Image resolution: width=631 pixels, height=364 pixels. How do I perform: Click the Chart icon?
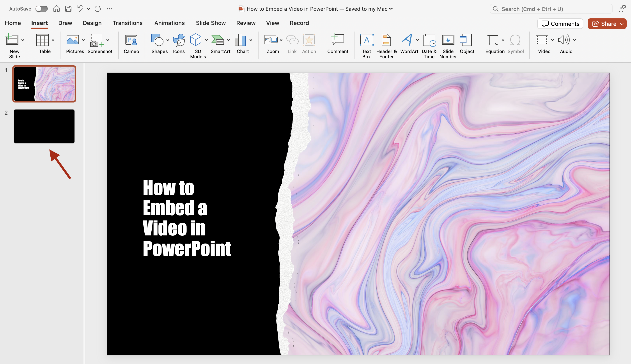point(240,40)
